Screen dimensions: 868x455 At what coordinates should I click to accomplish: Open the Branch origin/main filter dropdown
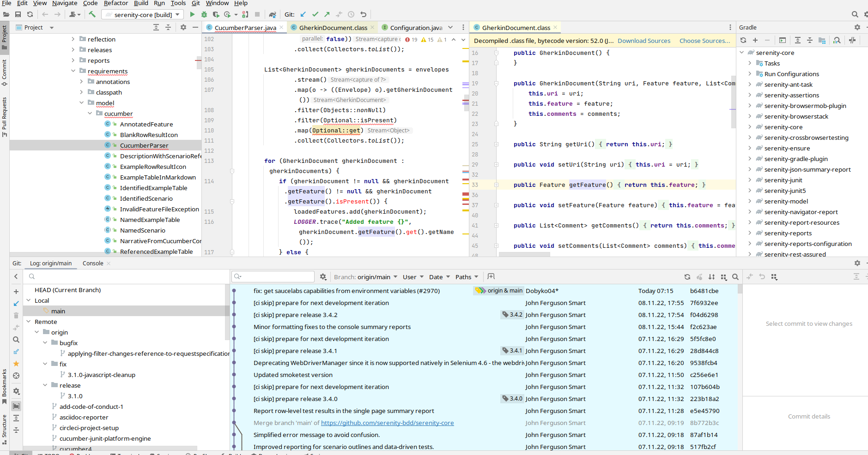pos(365,277)
